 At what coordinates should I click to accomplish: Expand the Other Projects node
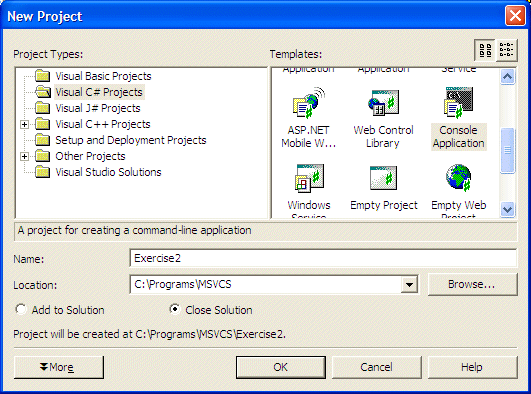click(x=24, y=156)
